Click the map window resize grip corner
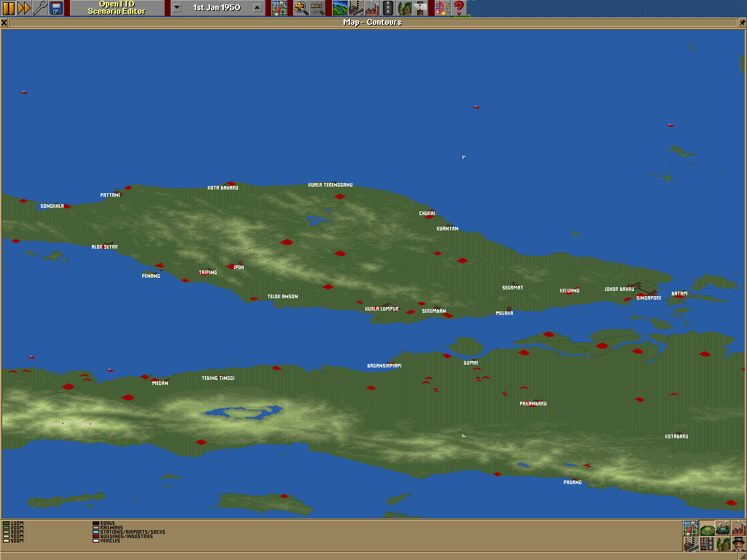 click(x=742, y=556)
